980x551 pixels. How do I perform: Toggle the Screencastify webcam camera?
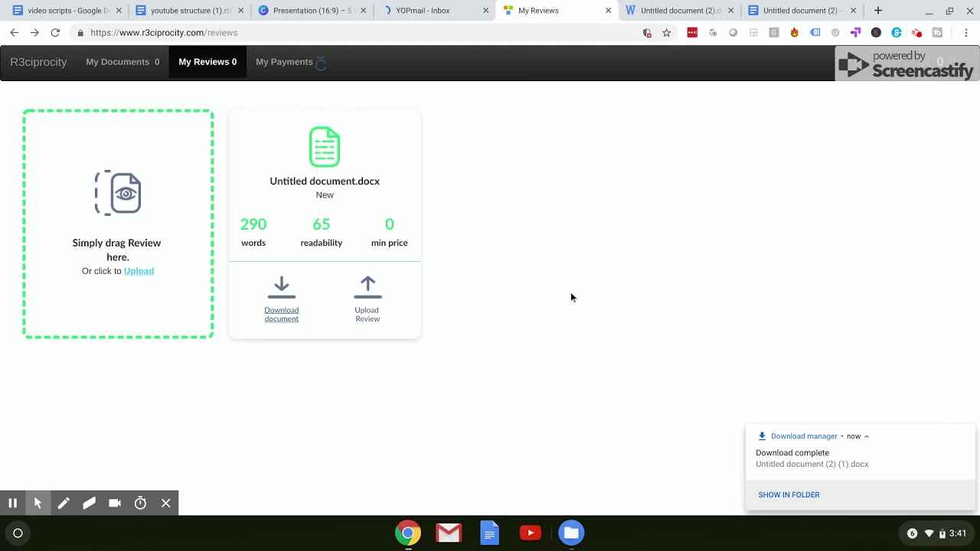coord(115,503)
